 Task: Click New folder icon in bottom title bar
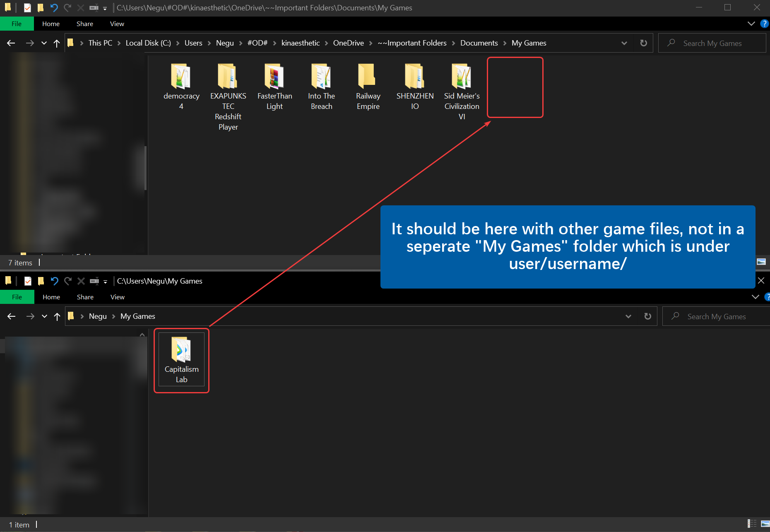pyautogui.click(x=41, y=281)
